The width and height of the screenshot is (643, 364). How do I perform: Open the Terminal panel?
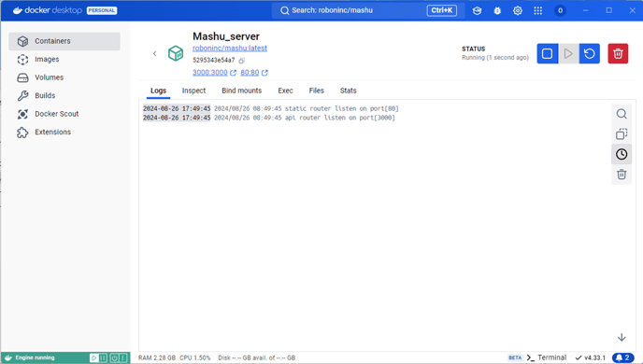[x=547, y=357]
